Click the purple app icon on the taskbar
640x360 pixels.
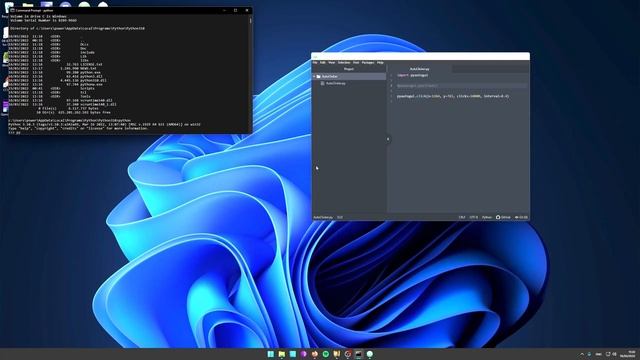pos(304,354)
